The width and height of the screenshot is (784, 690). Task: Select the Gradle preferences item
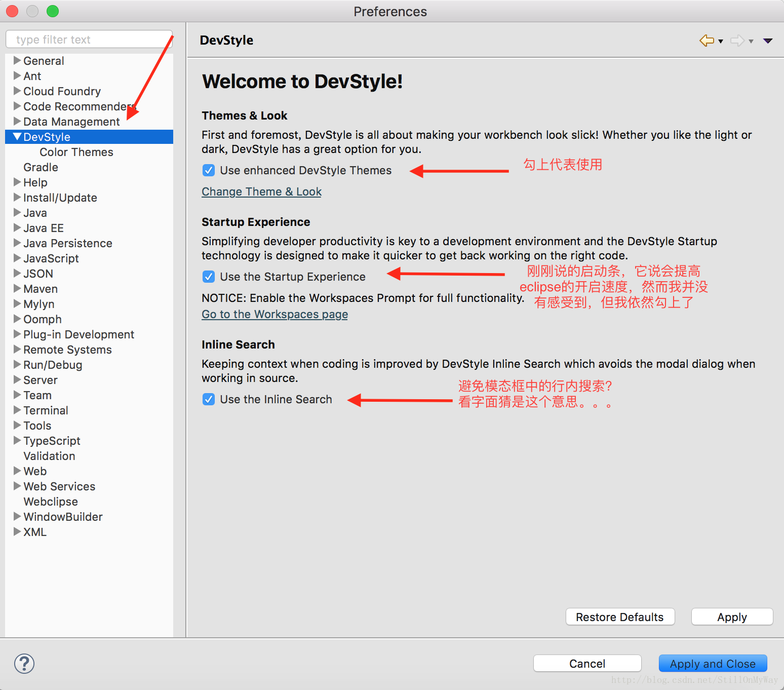click(x=41, y=167)
